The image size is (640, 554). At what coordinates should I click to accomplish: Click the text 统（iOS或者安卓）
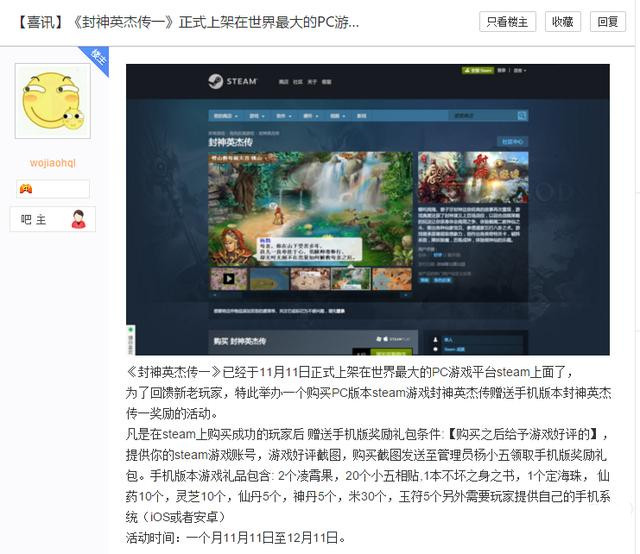coord(176,517)
